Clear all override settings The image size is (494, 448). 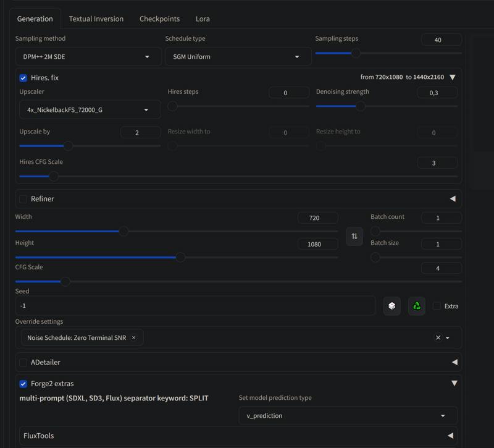[438, 337]
